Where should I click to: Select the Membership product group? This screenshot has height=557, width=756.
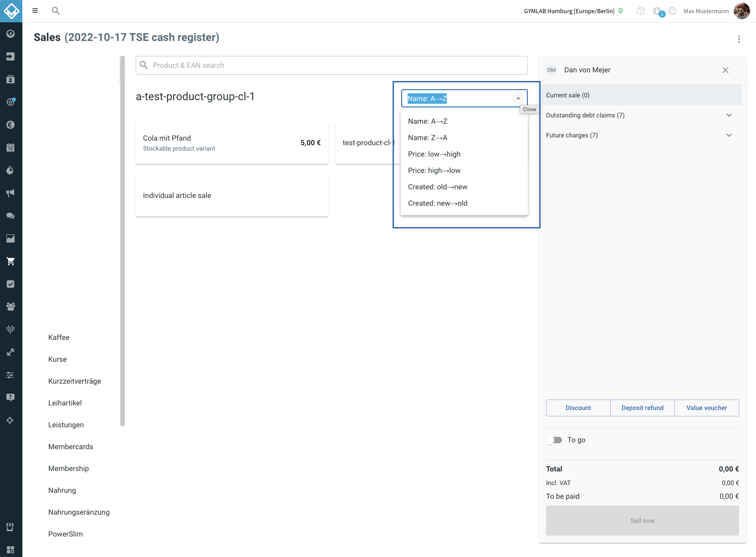(68, 469)
